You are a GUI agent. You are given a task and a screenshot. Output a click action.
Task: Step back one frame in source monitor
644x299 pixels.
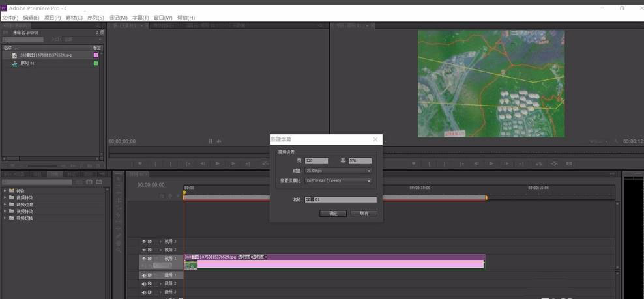tap(203, 164)
